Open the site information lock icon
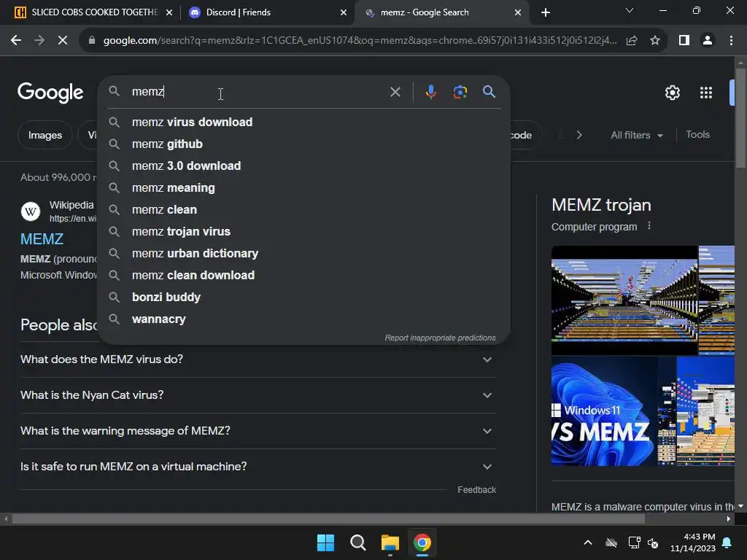Screen dimensions: 747x560 pos(92,41)
